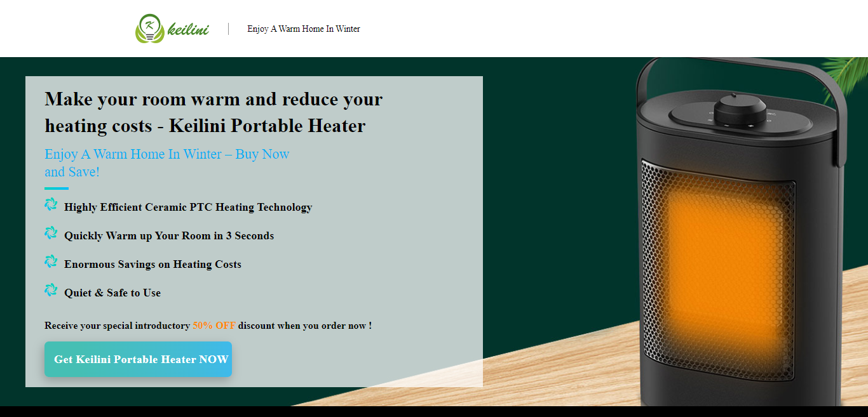
Task: Click the Buy Now and Save link text
Action: 262,154
